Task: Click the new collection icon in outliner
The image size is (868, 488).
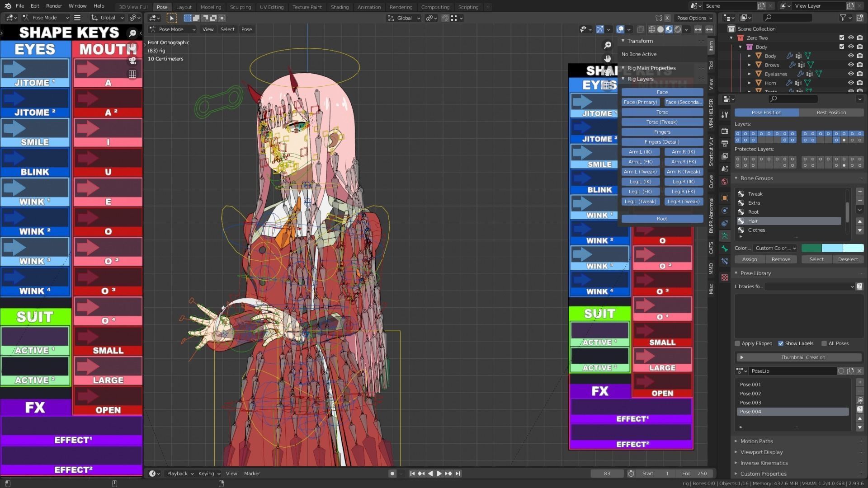Action: pyautogui.click(x=859, y=18)
